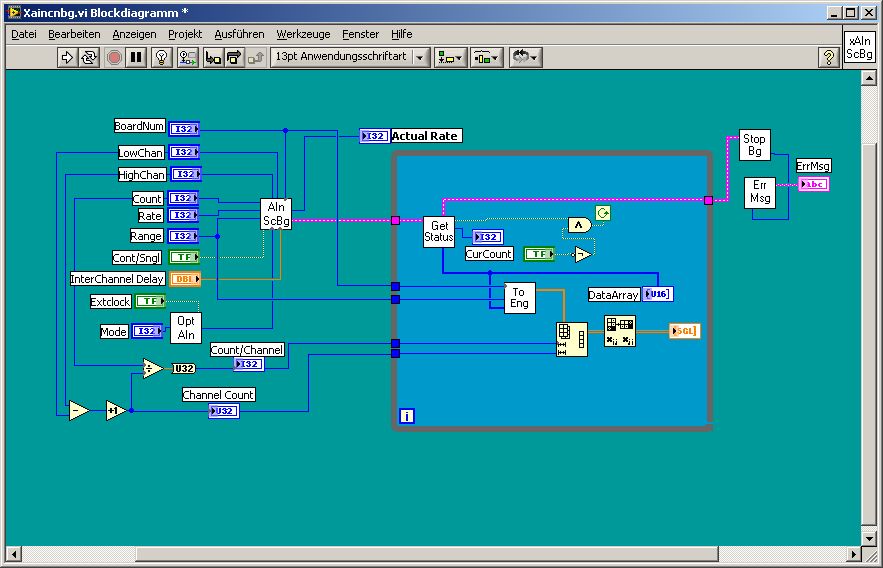
Task: Select the Count I32 terminal
Action: [183, 198]
